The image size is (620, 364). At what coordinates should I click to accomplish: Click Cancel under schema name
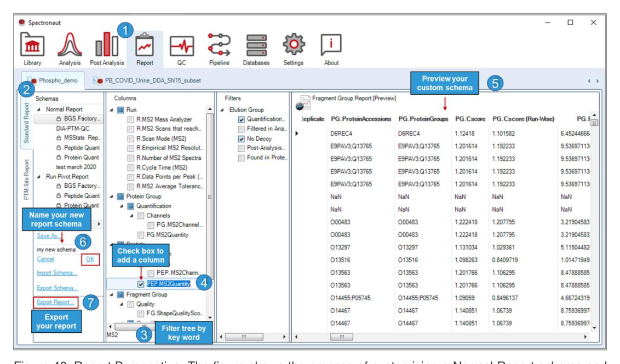(45, 259)
